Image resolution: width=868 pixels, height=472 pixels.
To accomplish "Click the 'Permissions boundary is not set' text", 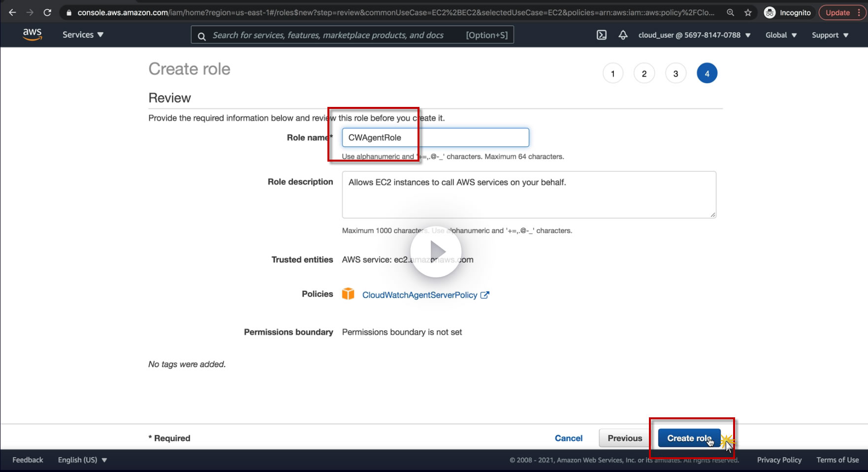I will 402,332.
